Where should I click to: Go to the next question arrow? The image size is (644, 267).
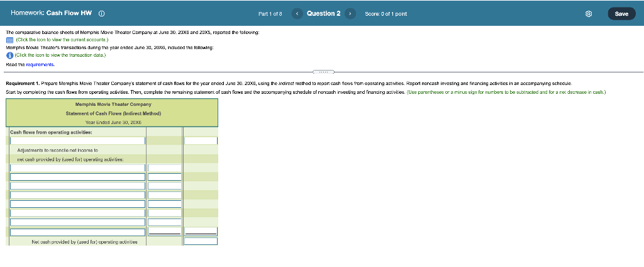click(x=350, y=14)
